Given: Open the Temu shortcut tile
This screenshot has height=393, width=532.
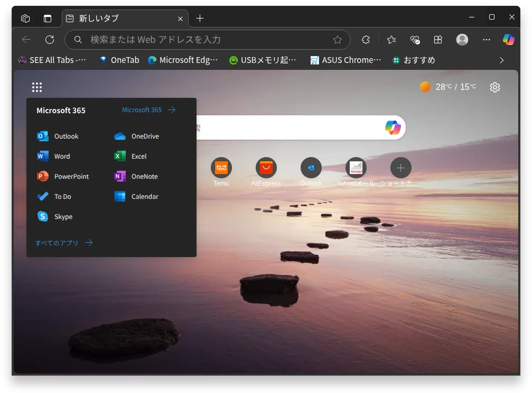Looking at the screenshot, I should click(221, 172).
